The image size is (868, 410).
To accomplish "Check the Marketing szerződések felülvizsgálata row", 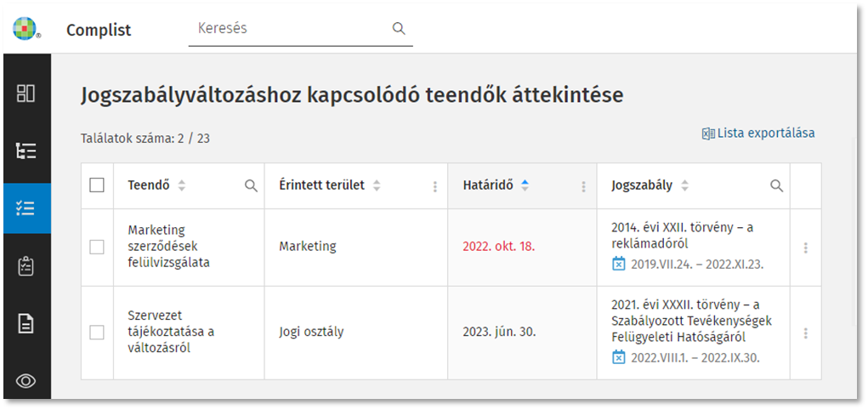I will (97, 247).
